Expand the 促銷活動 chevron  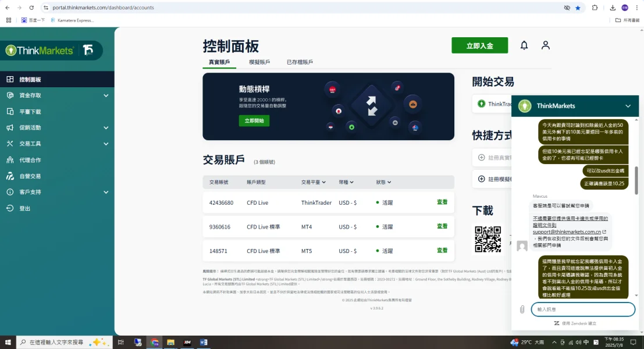(x=106, y=128)
